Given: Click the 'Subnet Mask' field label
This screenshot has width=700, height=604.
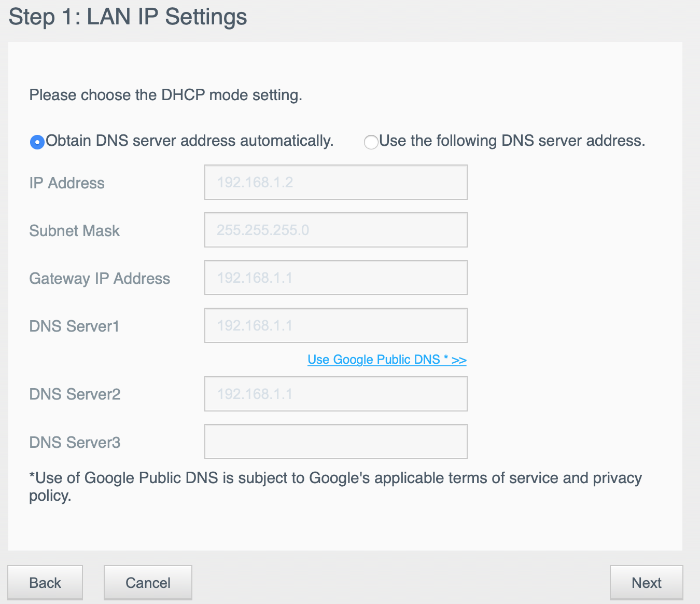Looking at the screenshot, I should [x=74, y=231].
